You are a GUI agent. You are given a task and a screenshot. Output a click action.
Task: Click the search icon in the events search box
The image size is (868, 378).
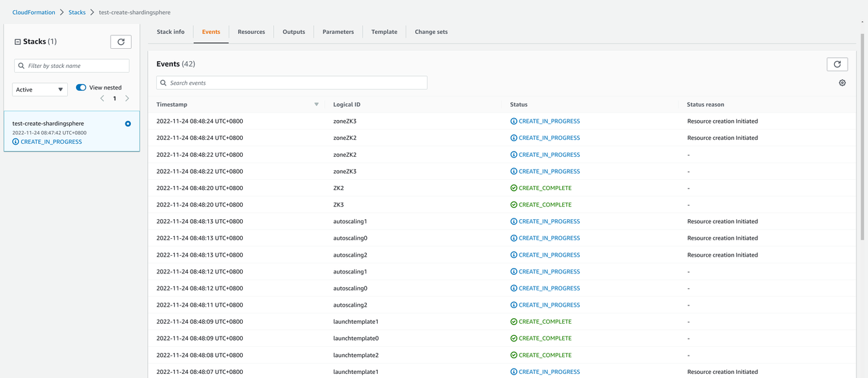[163, 83]
